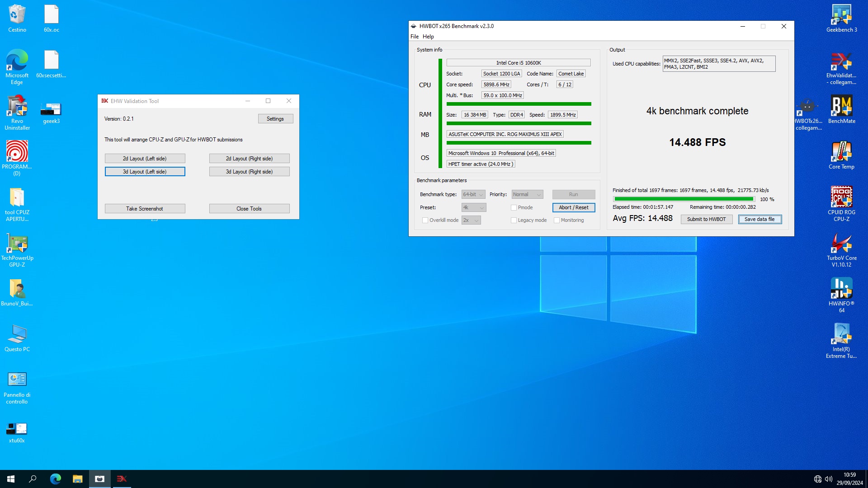Click the Core speed 5898.6 MHz field
This screenshot has height=488, width=868.
click(x=496, y=84)
